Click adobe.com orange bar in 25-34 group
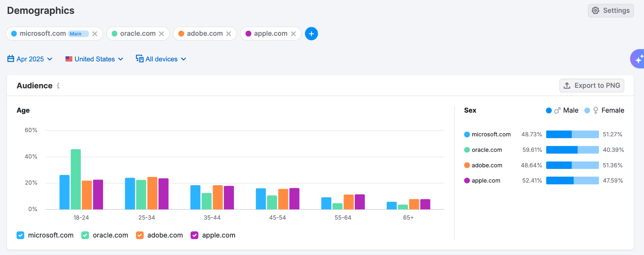Image resolution: width=644 pixels, height=255 pixels. coord(152,193)
